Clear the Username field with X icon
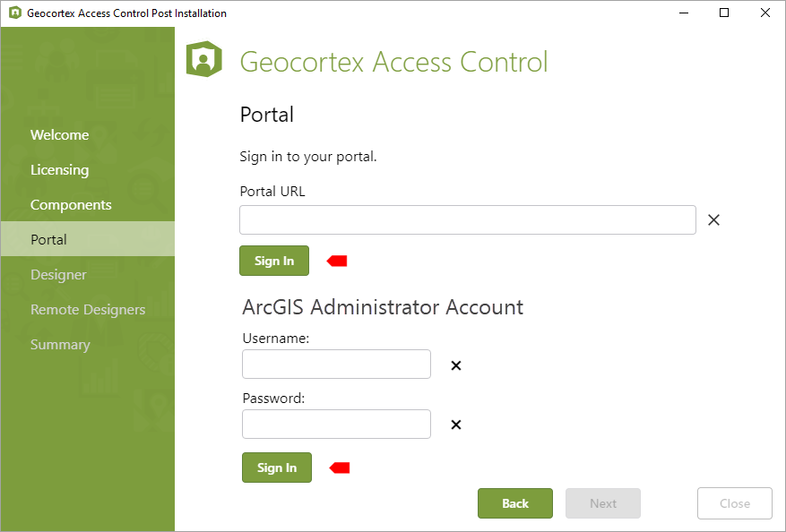786x532 pixels. pos(455,365)
